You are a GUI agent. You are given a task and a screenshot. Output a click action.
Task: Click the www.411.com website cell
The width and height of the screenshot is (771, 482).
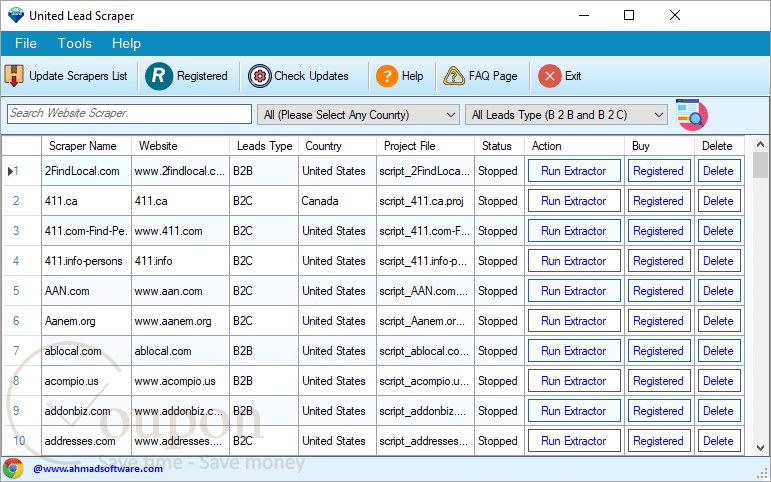(x=180, y=231)
